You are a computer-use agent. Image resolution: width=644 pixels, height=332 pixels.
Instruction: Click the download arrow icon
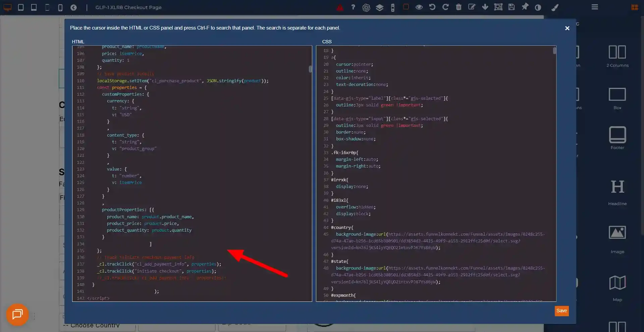tap(485, 7)
